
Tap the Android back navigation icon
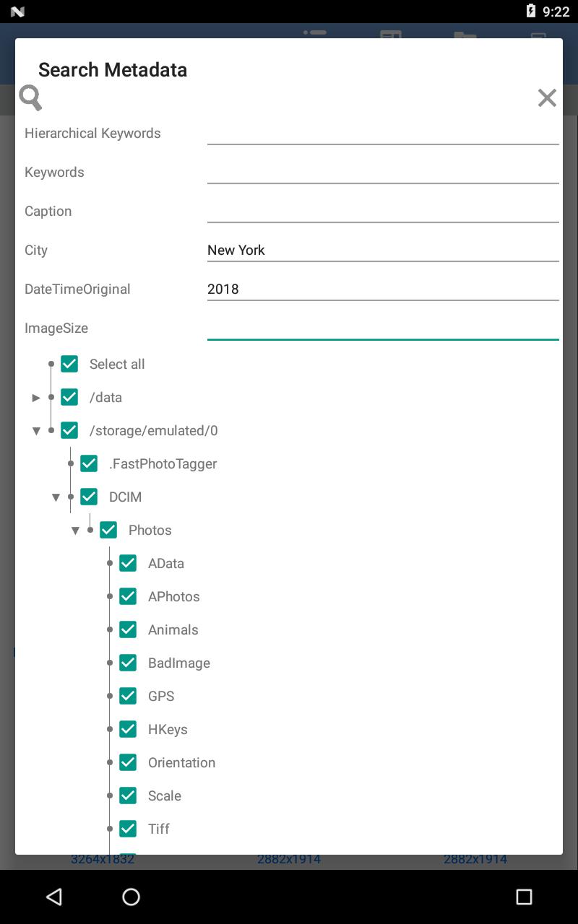[54, 897]
